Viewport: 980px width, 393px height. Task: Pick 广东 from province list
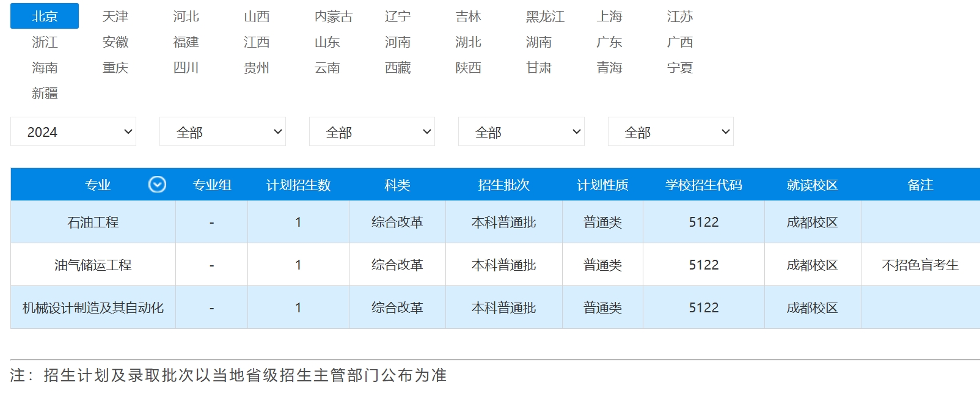tap(609, 42)
